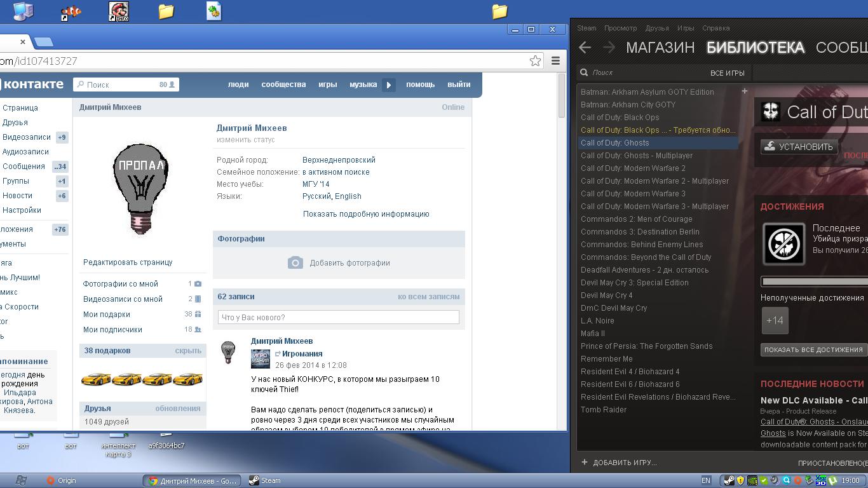Open the ВСЕ ИГРЫ filter dropdown
Viewport: 868px width, 488px height.
(x=727, y=73)
